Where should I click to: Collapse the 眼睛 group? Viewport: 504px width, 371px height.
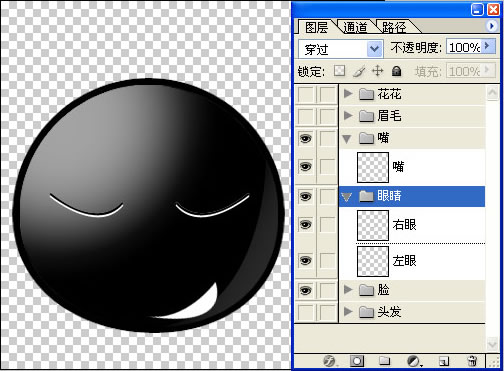click(347, 197)
